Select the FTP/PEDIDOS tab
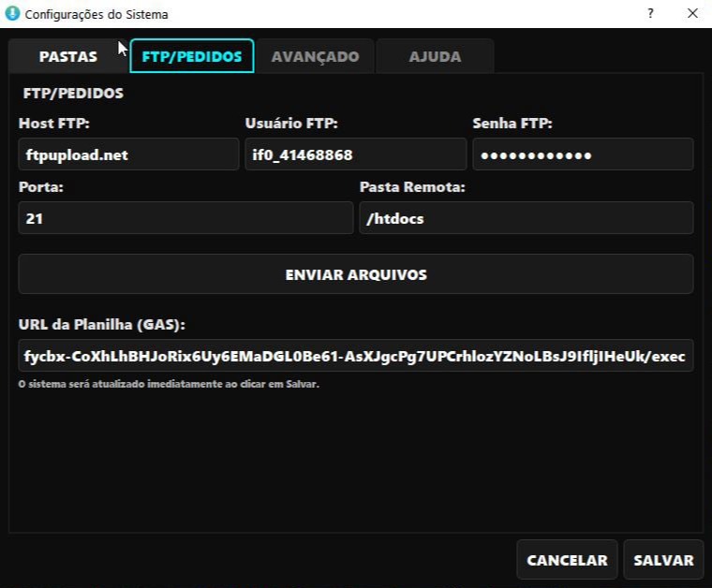This screenshot has width=712, height=588. click(192, 56)
